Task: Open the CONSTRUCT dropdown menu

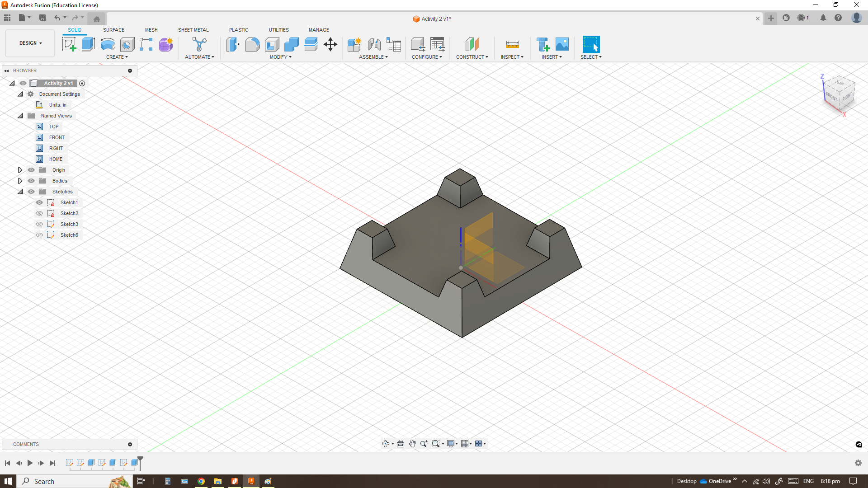Action: [472, 57]
